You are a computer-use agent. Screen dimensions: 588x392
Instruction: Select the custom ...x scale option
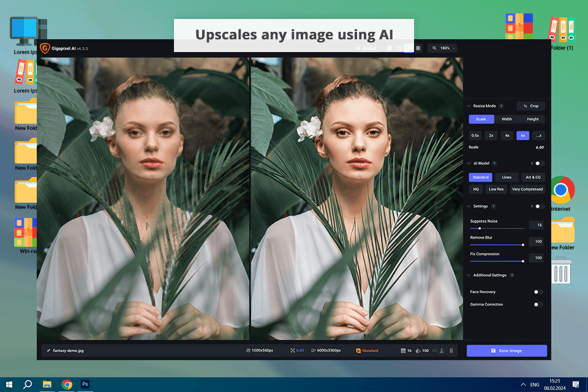(x=538, y=136)
